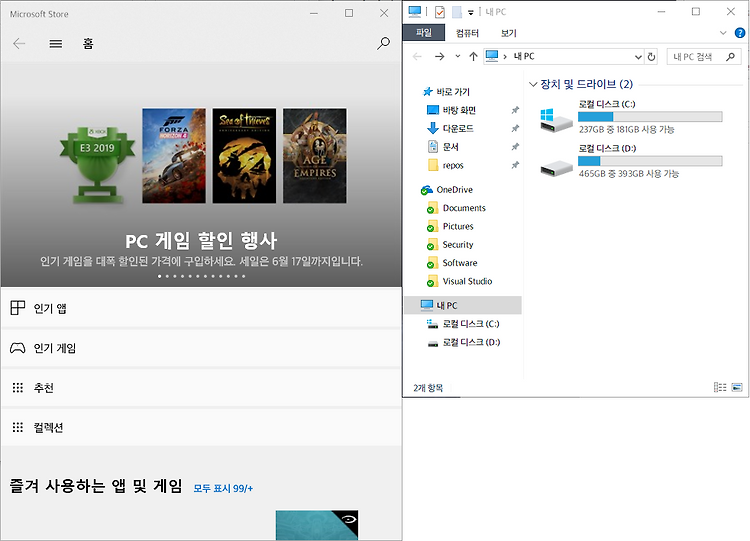Open the Age of Empires cover
The image size is (750, 541).
[315, 155]
